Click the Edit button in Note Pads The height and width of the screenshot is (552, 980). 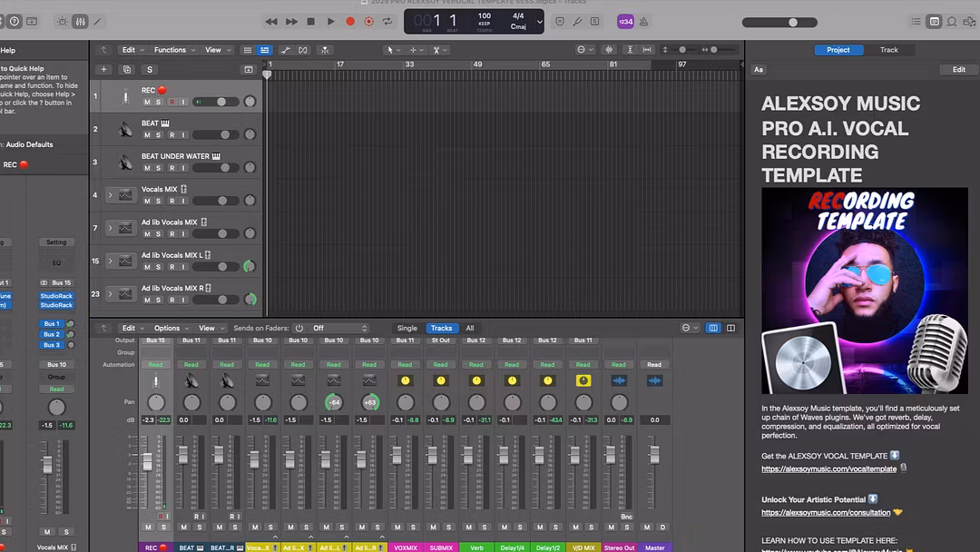(x=959, y=69)
